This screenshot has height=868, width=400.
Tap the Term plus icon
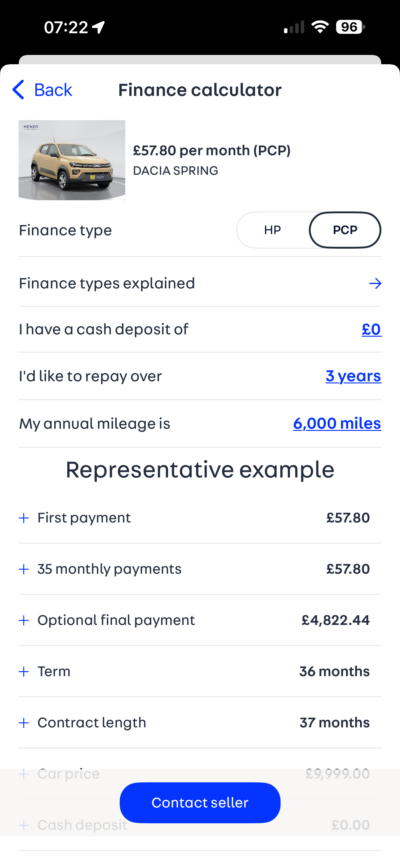click(x=24, y=671)
